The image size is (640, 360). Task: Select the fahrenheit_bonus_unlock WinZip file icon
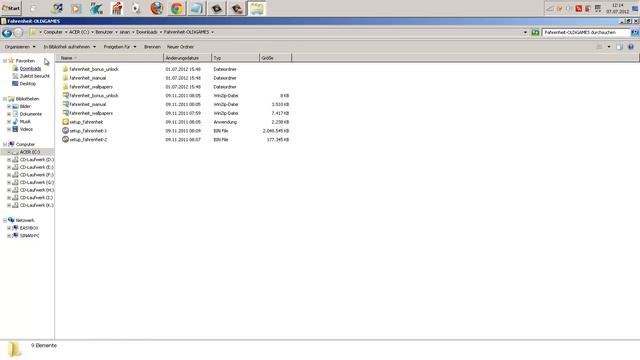pos(65,95)
